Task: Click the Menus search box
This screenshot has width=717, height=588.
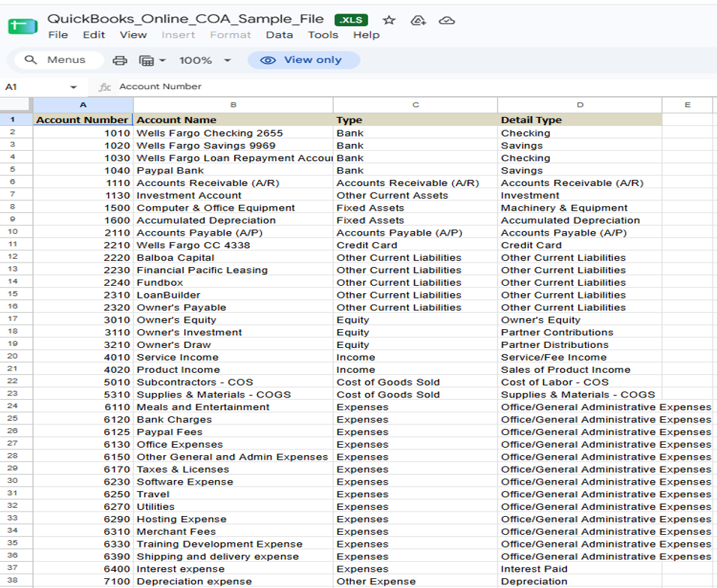Action: 58,60
